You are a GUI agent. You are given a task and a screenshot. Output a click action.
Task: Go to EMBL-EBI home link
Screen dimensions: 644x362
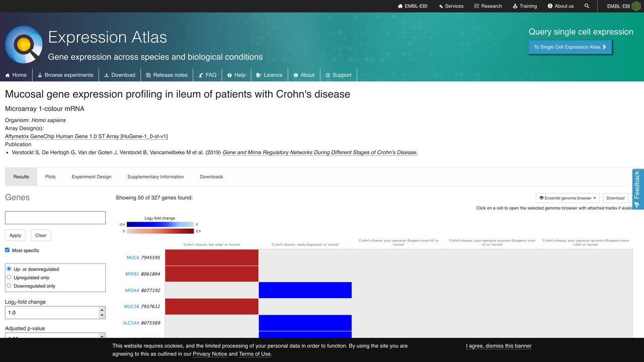[413, 6]
